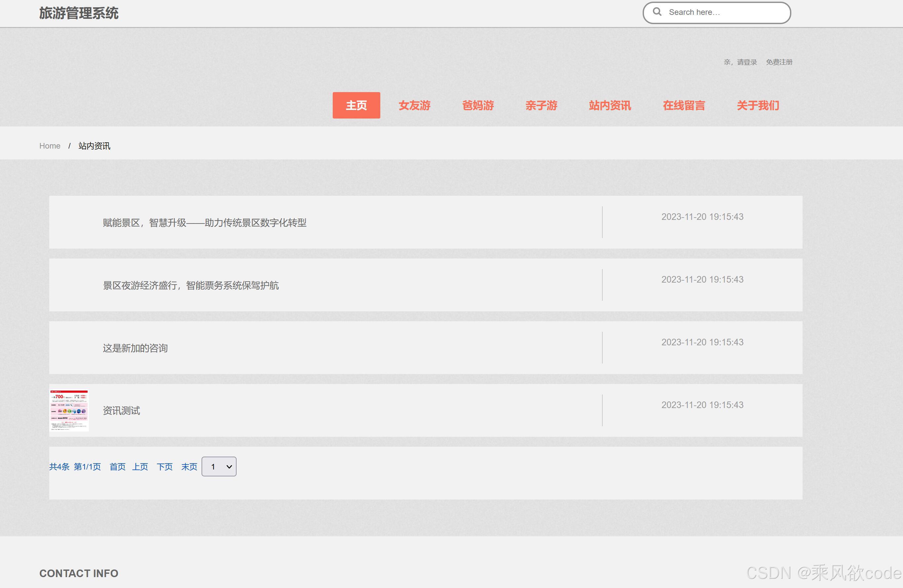This screenshot has width=903, height=588.
Task: Click the Search here input field
Action: (x=721, y=13)
